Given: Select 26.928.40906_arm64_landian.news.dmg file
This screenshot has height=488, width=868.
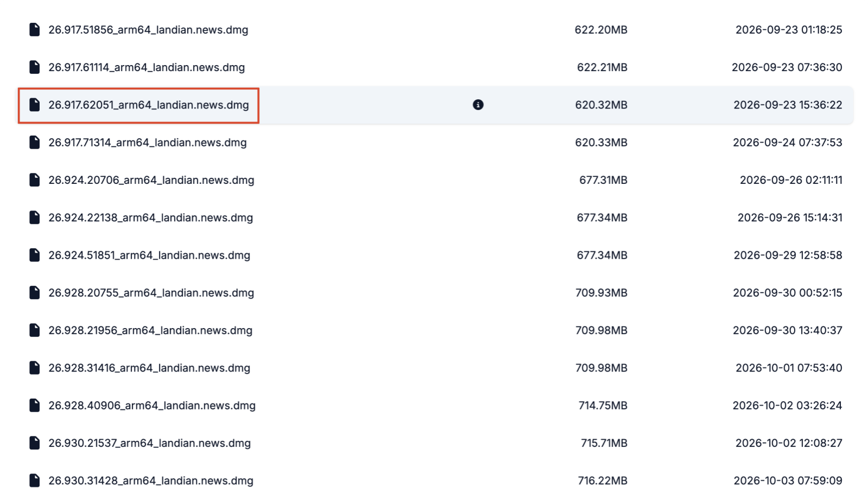Looking at the screenshot, I should (x=152, y=406).
